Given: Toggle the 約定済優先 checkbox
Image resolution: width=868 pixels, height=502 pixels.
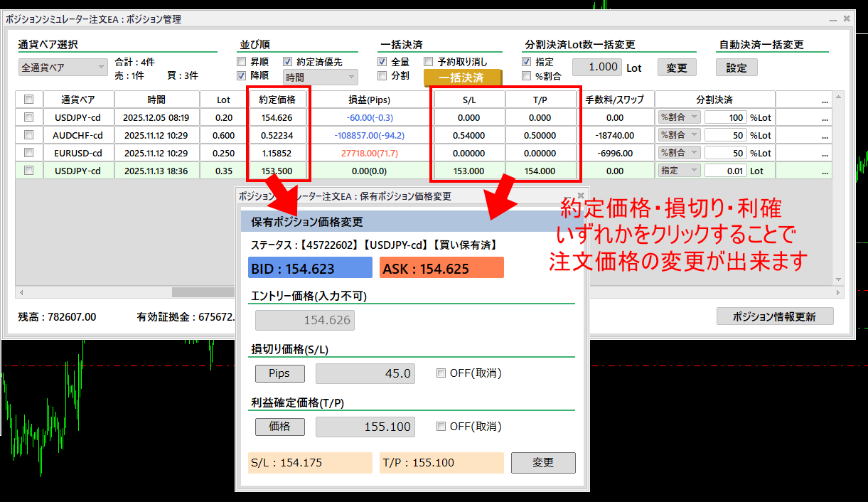Looking at the screenshot, I should point(288,62).
